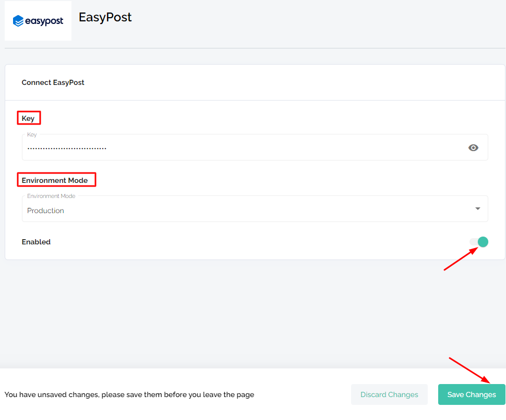Image resolution: width=506 pixels, height=420 pixels.
Task: Toggle the Enabled switch
Action: 479,242
